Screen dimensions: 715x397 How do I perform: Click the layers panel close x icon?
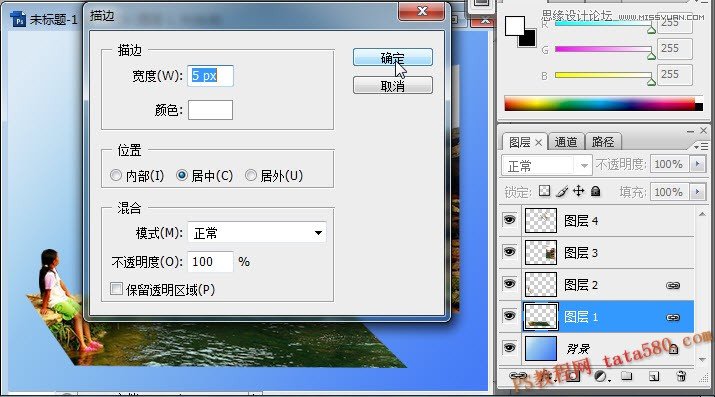coord(703,131)
